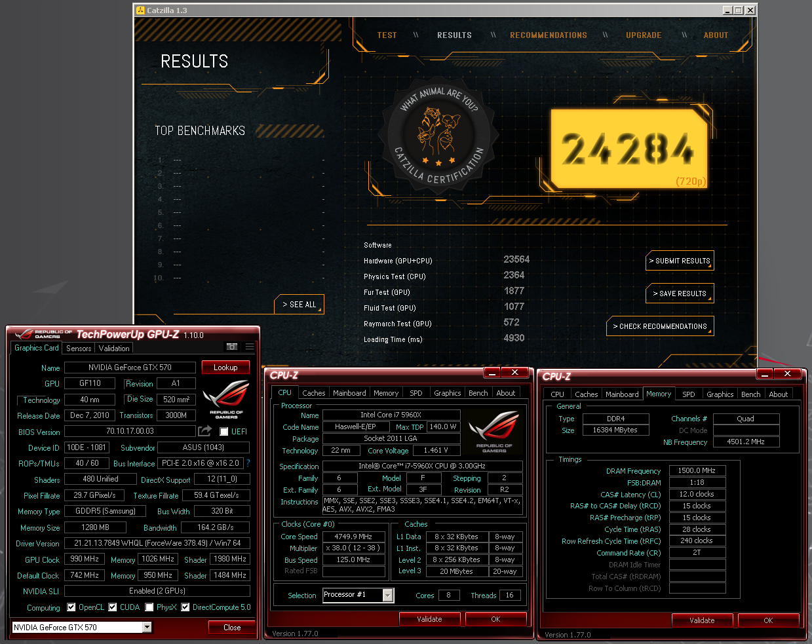812x644 pixels.
Task: Click the NB Frequency value 4501.2 MHz
Action: coord(746,442)
